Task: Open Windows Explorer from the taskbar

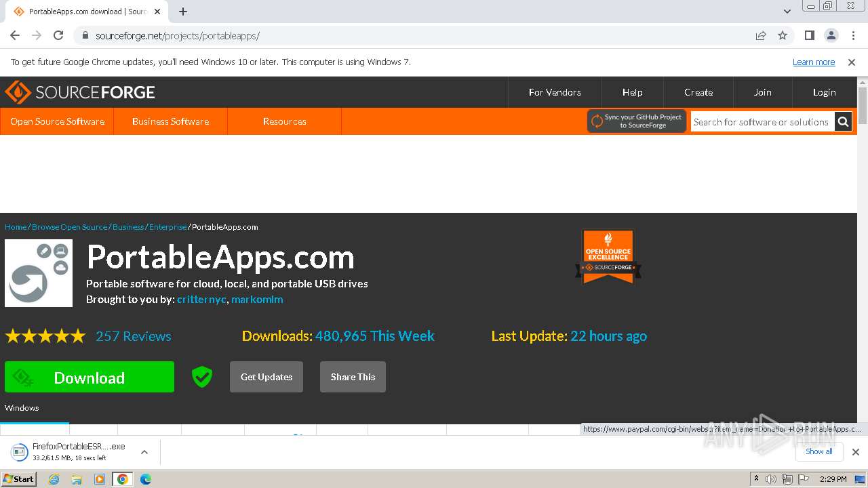Action: coord(77,479)
